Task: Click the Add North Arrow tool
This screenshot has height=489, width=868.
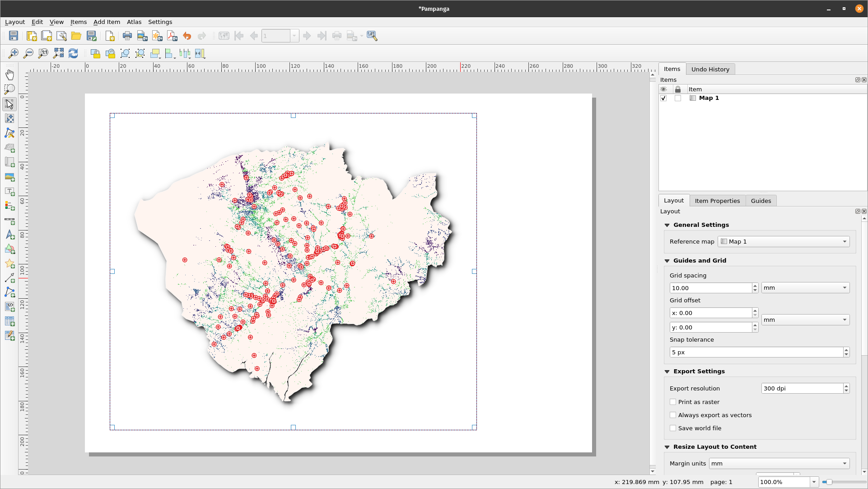Action: [9, 235]
